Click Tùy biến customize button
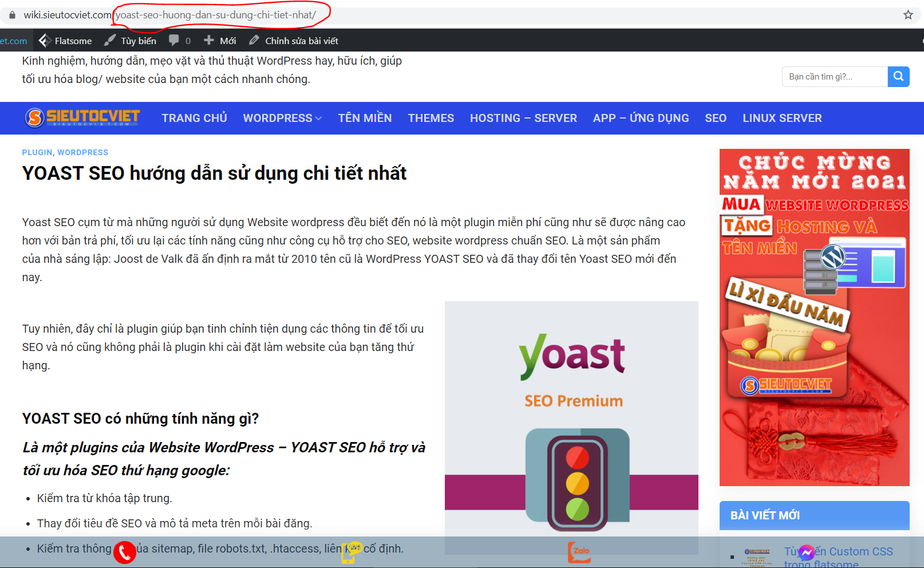The image size is (924, 568). (x=131, y=41)
